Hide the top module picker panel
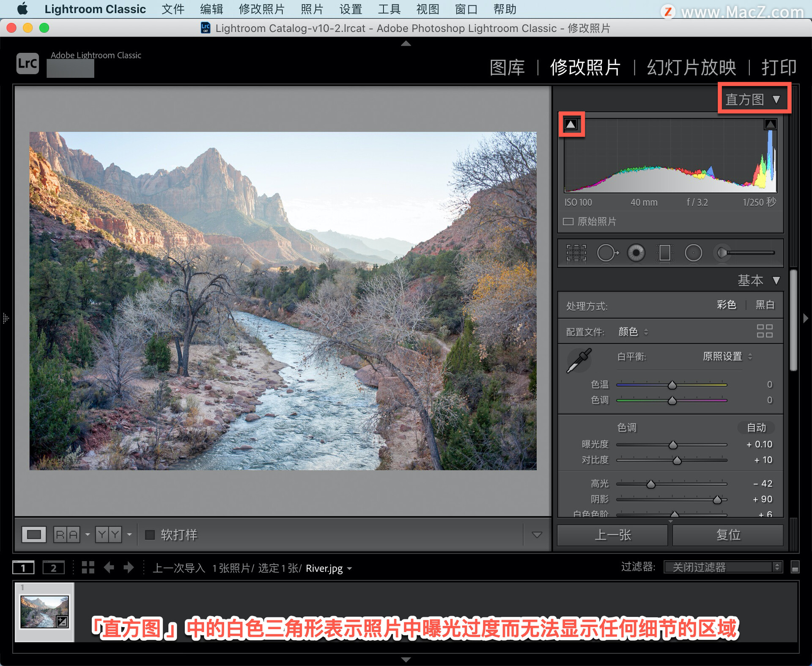The height and width of the screenshot is (666, 812). [406, 43]
